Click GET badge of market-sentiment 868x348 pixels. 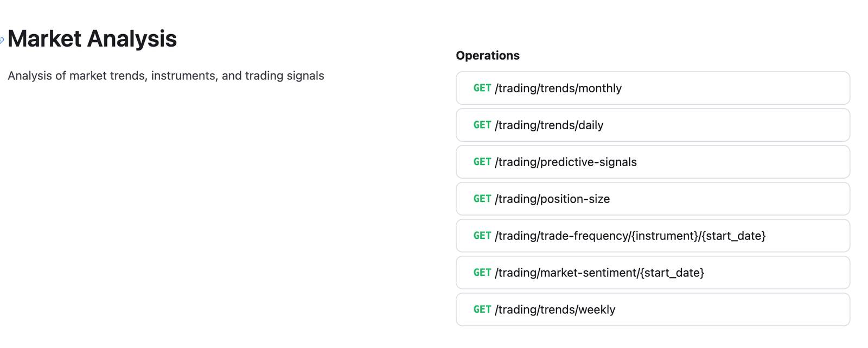pos(482,273)
